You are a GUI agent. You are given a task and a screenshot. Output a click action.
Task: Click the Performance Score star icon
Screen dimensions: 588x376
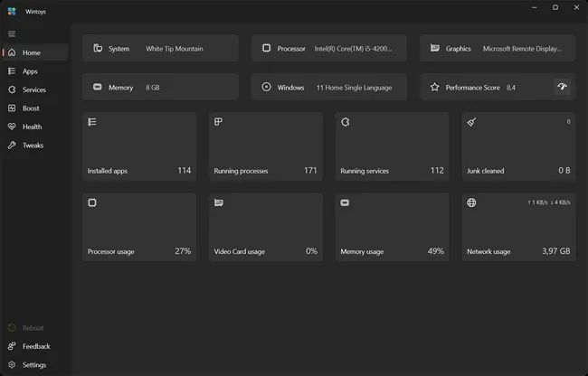click(x=434, y=87)
